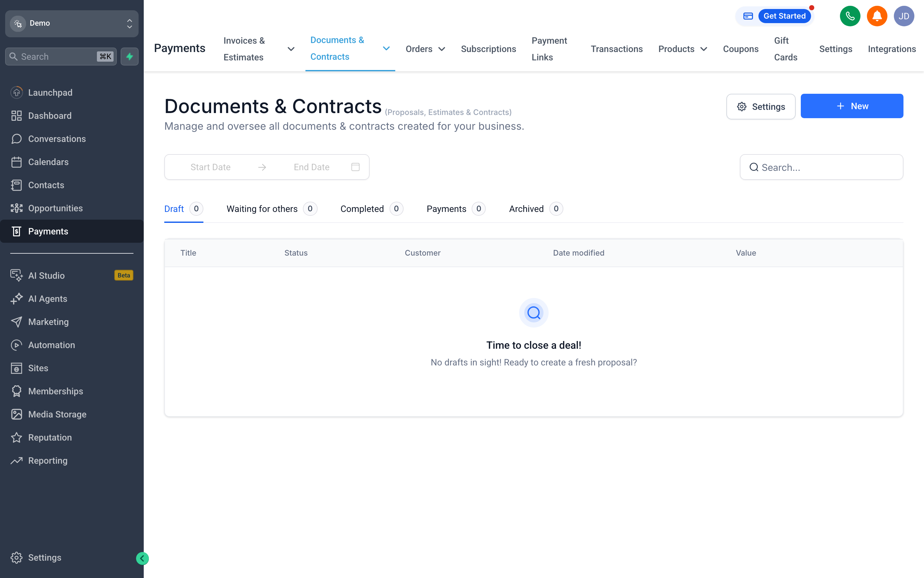Select the Payments status tab
924x578 pixels.
(x=456, y=209)
